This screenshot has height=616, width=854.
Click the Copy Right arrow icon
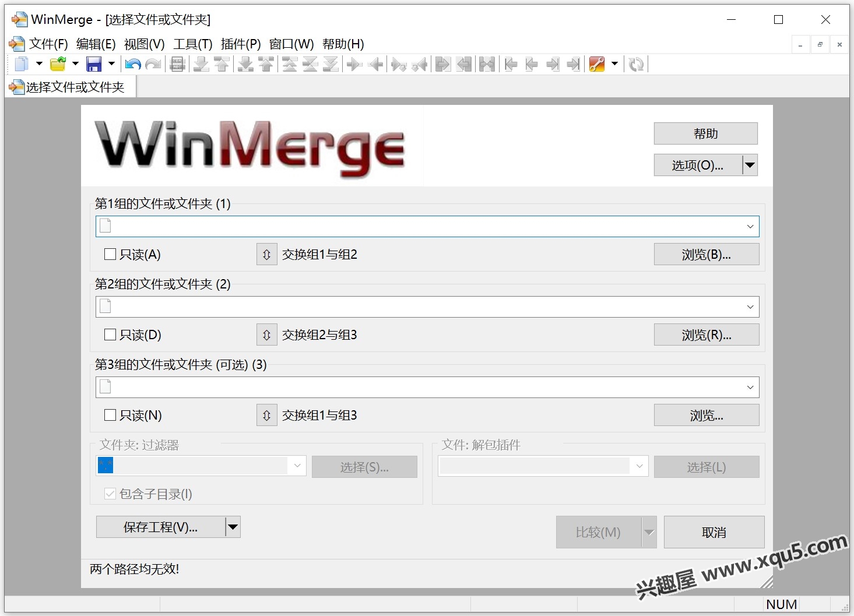click(354, 64)
